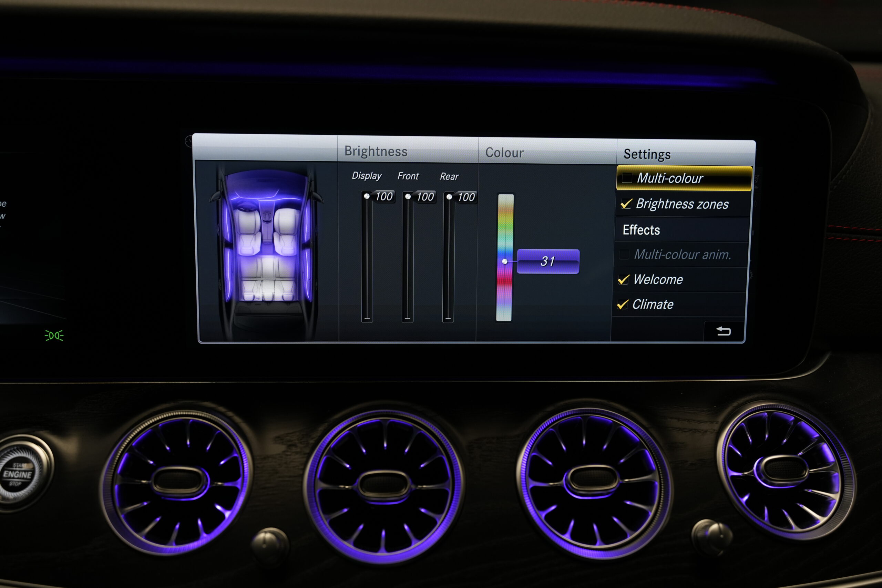
Task: Pick a colour on the rainbow colour bar
Action: click(505, 257)
